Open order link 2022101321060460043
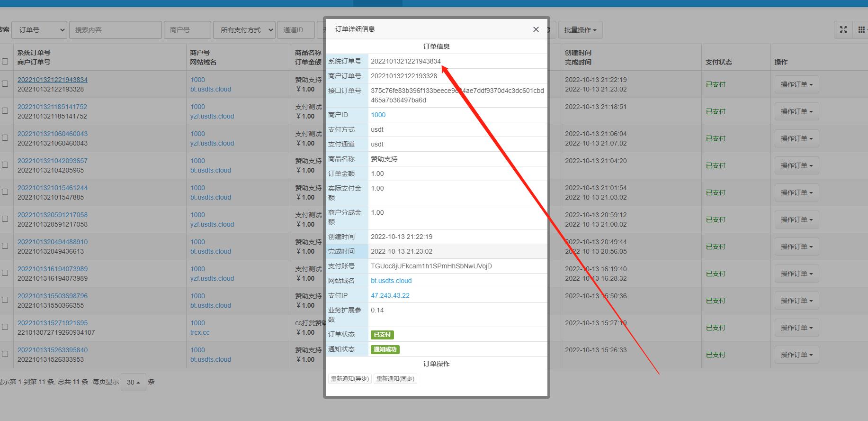 tap(53, 134)
